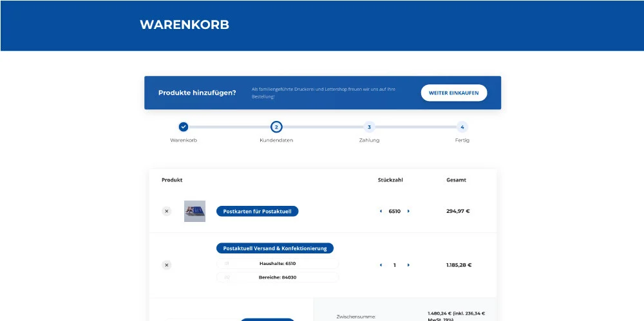Open the Postkarten für Postaktuell product
This screenshot has width=644, height=321.
point(257,212)
